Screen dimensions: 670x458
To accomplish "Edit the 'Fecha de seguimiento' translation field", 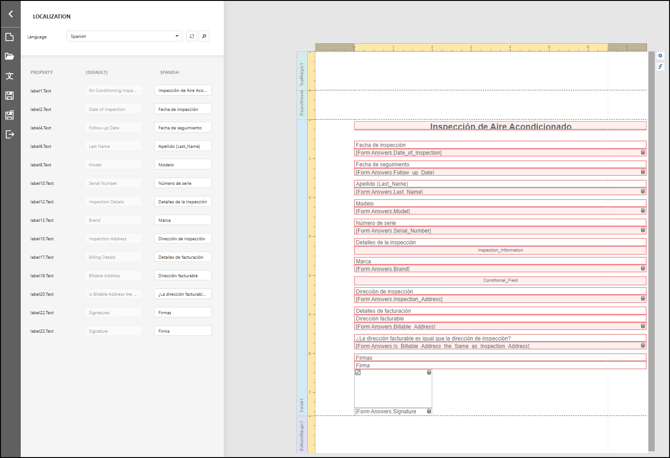I will [183, 128].
